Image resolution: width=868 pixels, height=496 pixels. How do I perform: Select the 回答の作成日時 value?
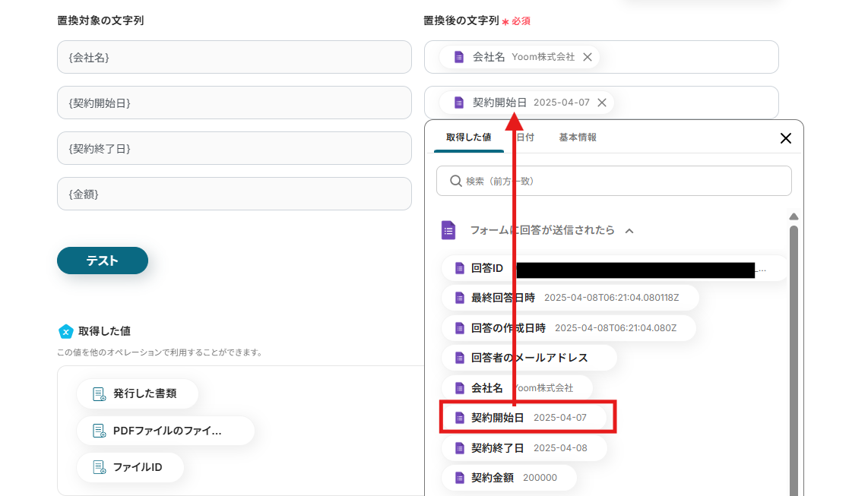[569, 328]
